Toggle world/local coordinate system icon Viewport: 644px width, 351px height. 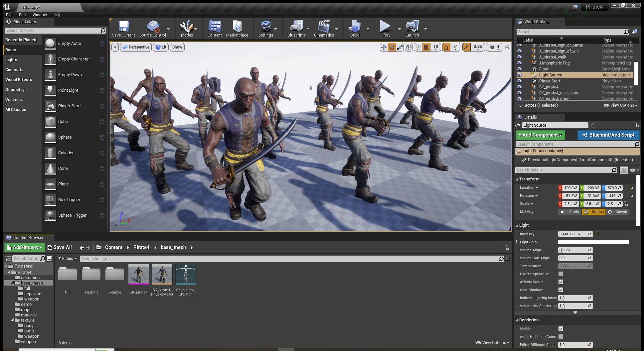click(x=409, y=47)
